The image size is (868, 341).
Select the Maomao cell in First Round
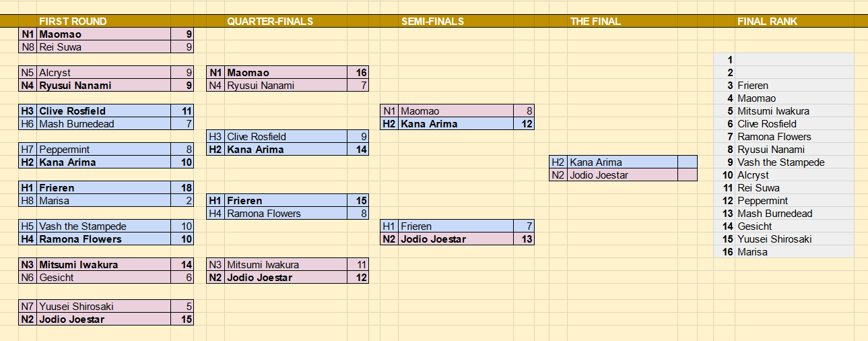(x=104, y=34)
